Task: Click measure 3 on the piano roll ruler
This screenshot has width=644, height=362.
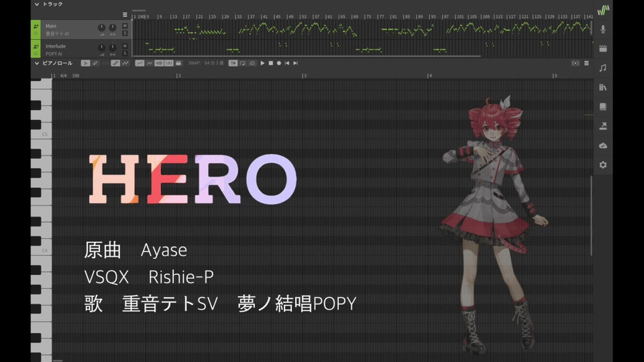Action: [x=305, y=76]
